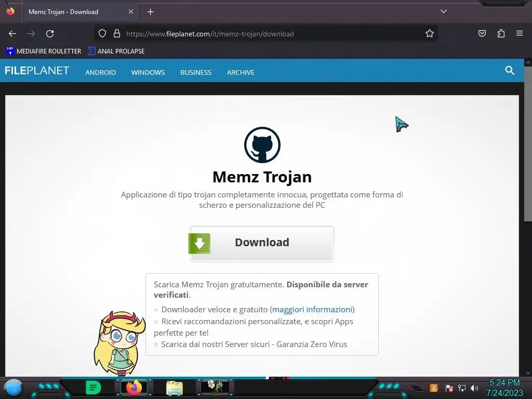This screenshot has width=532, height=399.
Task: Open the tracking protection shield icon
Action: pyautogui.click(x=102, y=33)
